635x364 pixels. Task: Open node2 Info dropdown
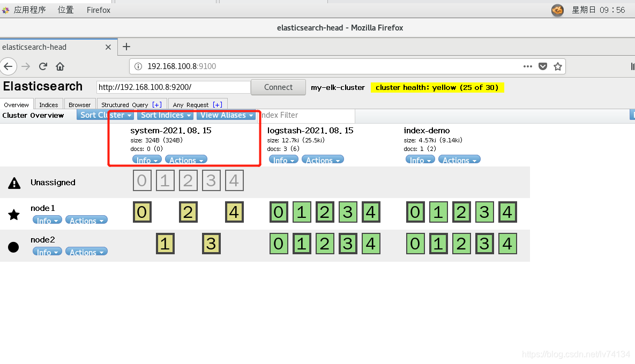47,252
